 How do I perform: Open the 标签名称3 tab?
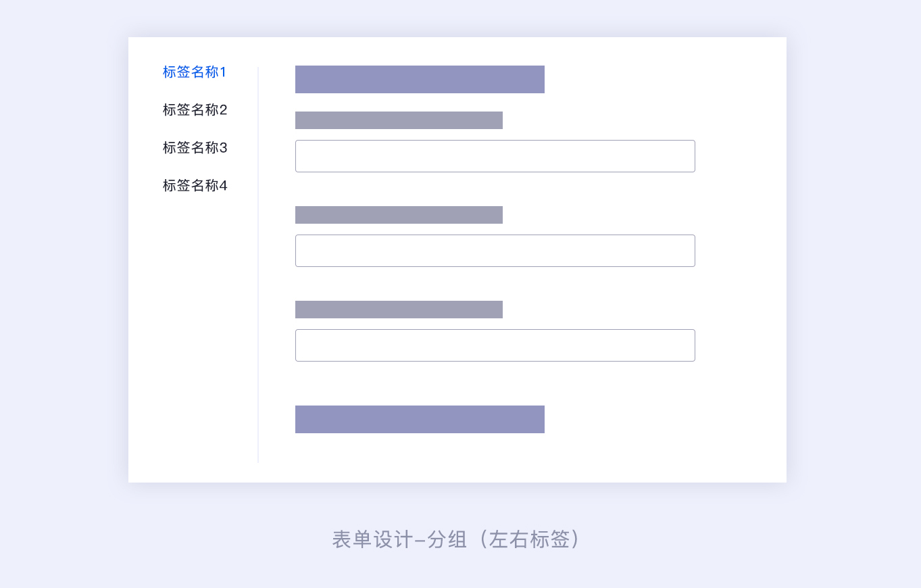(x=195, y=148)
